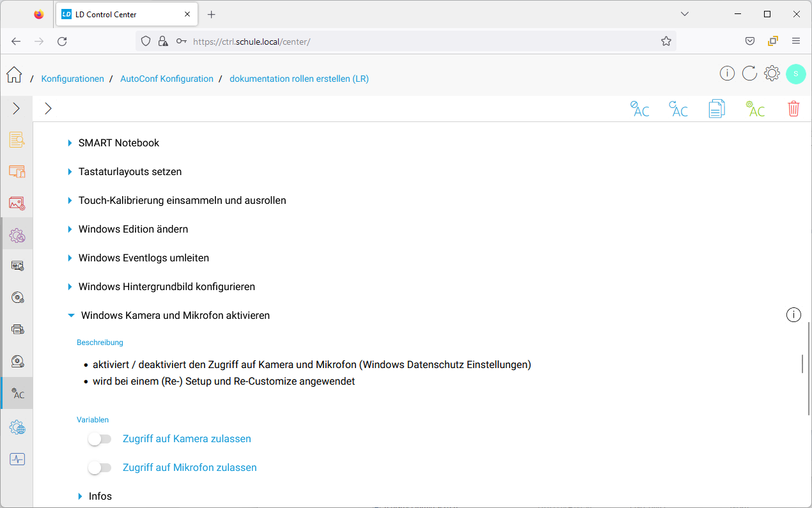
Task: Click the page vertical scrollbar thumb
Action: point(809,367)
